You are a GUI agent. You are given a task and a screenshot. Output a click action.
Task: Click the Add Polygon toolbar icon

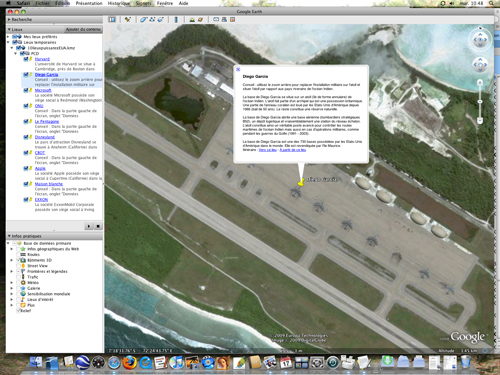point(144,20)
